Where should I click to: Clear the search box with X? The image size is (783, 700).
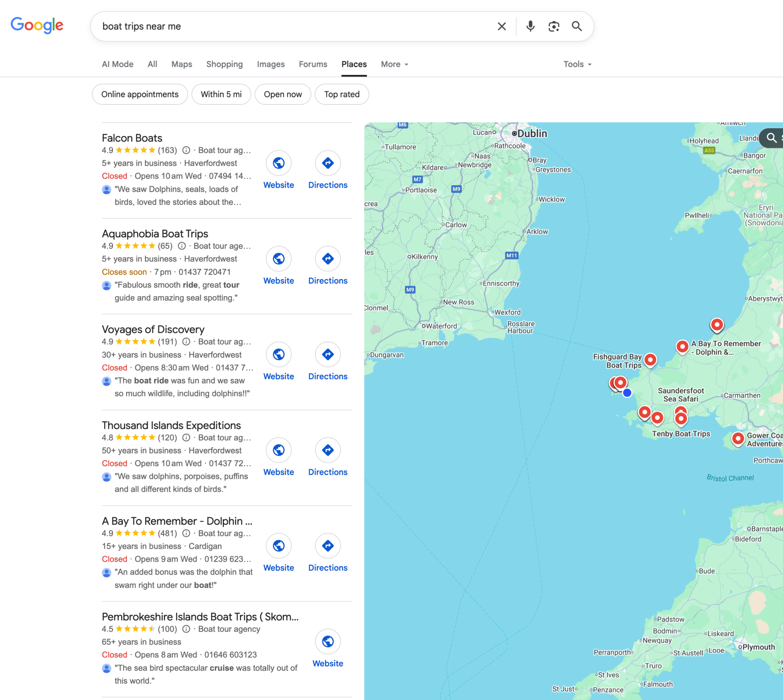click(x=501, y=26)
